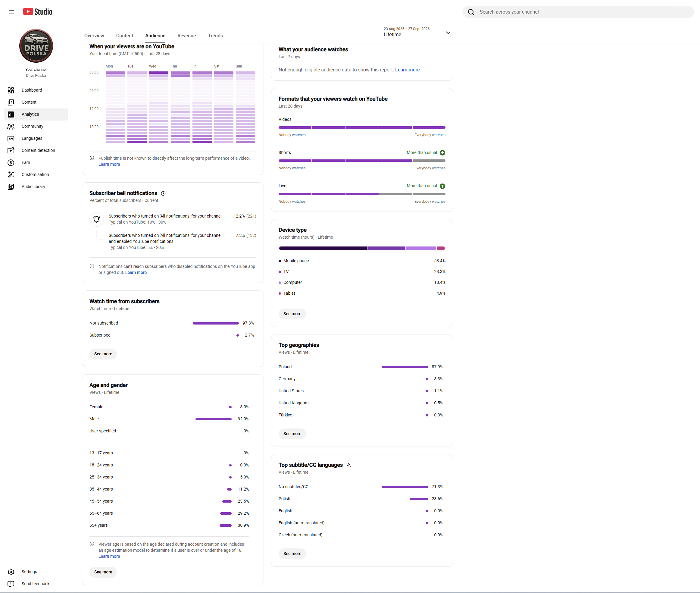Click the Mobile phone 53.4% row
700x593 pixels.
click(x=362, y=261)
